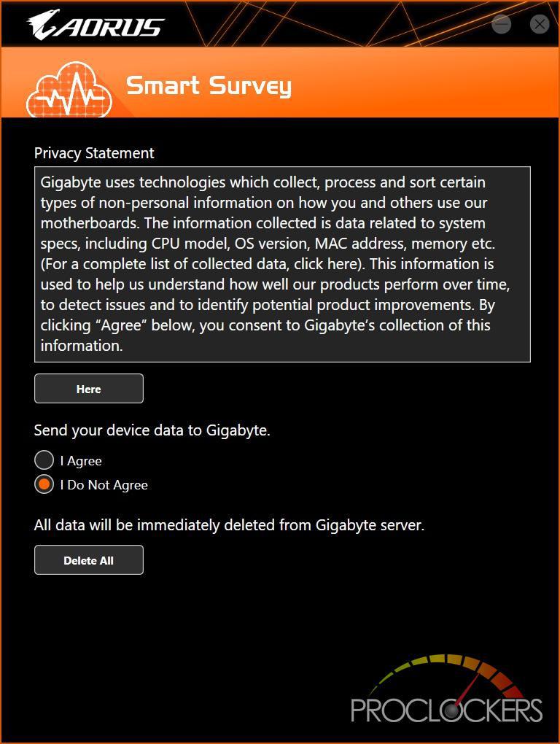Screen dimensions: 560x744
Task: Click the Privacy Statement heading
Action: 94,152
